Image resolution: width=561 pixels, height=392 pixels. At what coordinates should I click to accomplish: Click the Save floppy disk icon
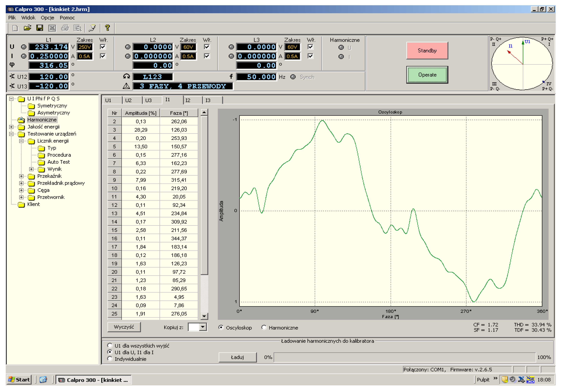pyautogui.click(x=40, y=28)
